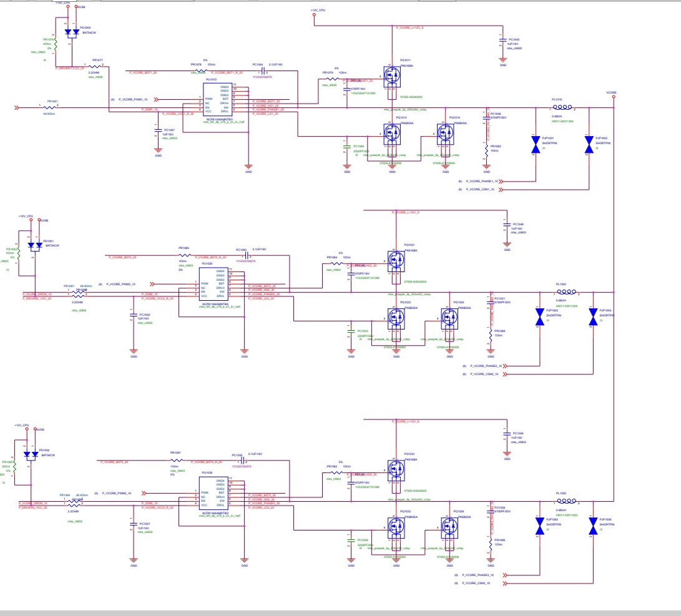
Task: Click the P_VCORE_PWM3_10 net label
Action: 117,493
